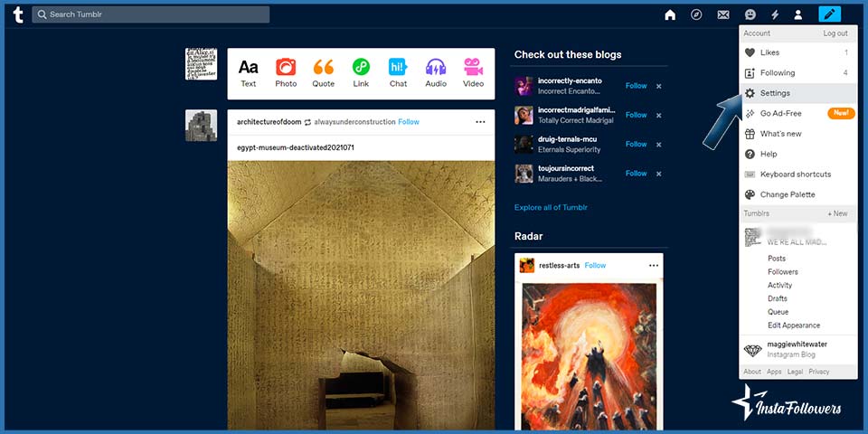Open the Activity lightning bolt icon
This screenshot has height=434, width=868.
point(774,14)
